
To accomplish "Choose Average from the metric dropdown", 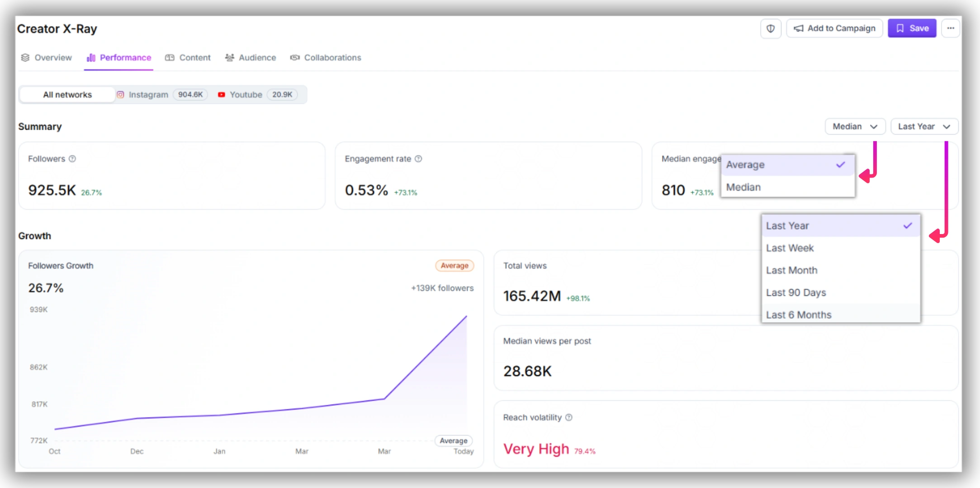I will coord(787,165).
